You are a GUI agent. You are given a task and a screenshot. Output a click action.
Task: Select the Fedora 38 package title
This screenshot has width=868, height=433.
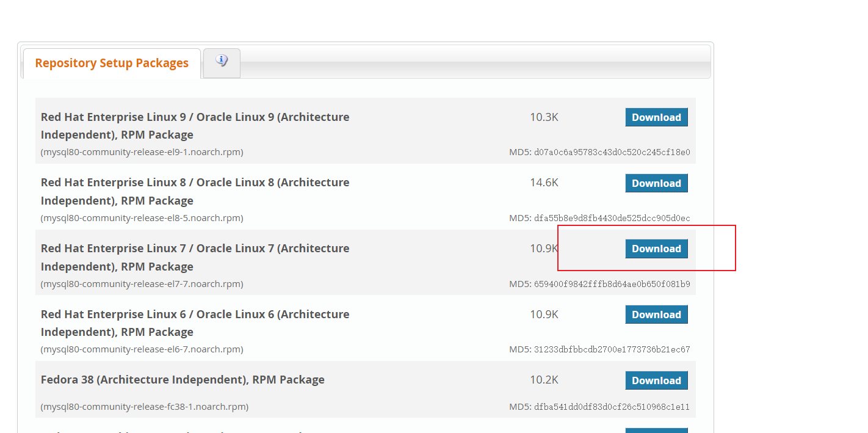point(183,380)
